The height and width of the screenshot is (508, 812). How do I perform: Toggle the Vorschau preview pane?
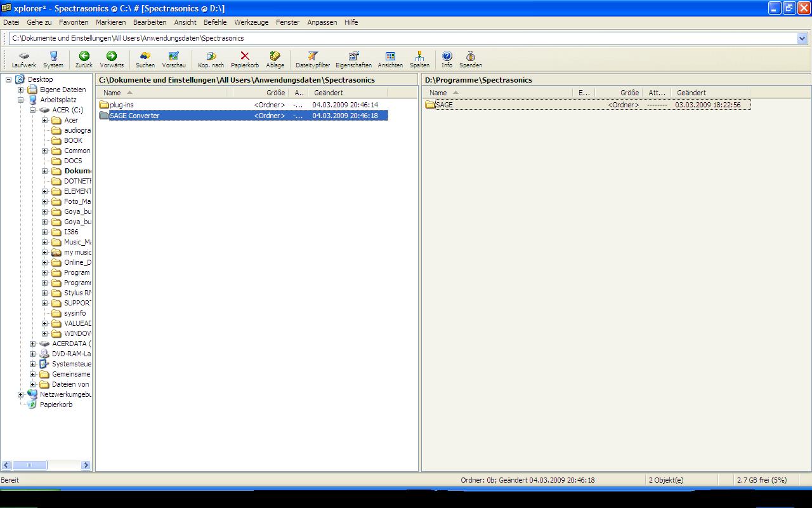point(174,60)
